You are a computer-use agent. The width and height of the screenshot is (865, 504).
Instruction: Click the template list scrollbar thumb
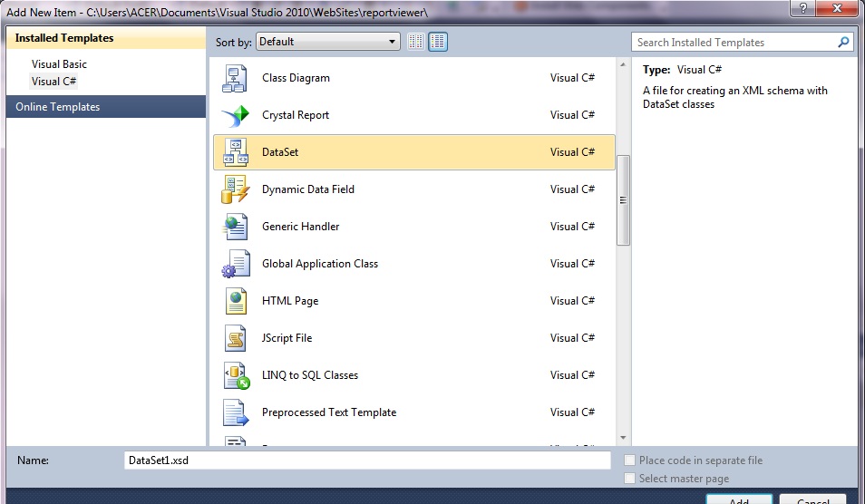click(623, 200)
